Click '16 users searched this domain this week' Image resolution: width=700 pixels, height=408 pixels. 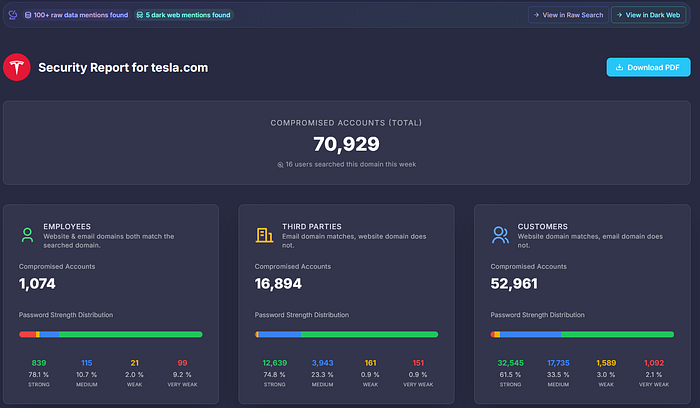(350, 164)
